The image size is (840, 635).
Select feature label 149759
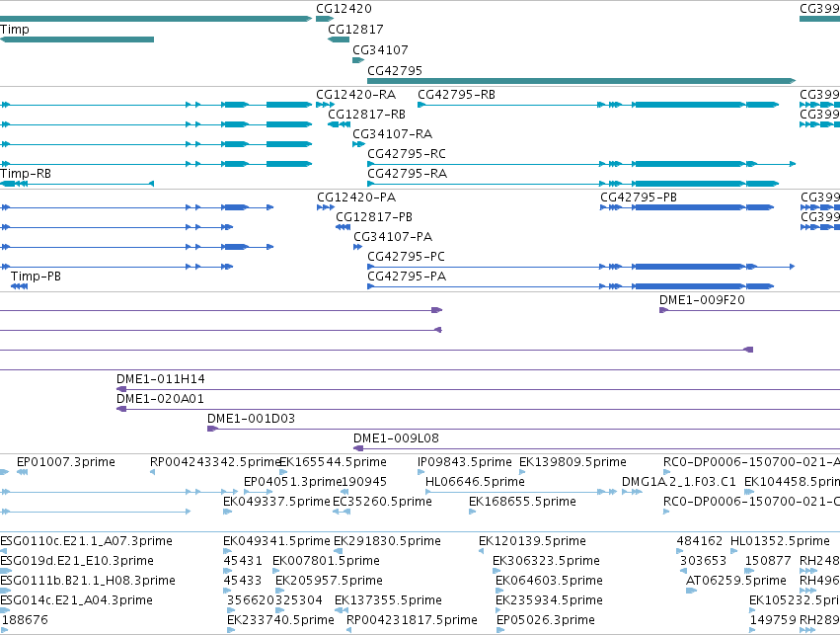tap(773, 620)
